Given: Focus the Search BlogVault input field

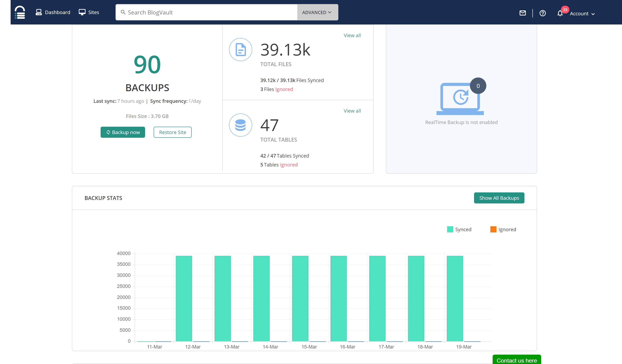Looking at the screenshot, I should tap(210, 12).
